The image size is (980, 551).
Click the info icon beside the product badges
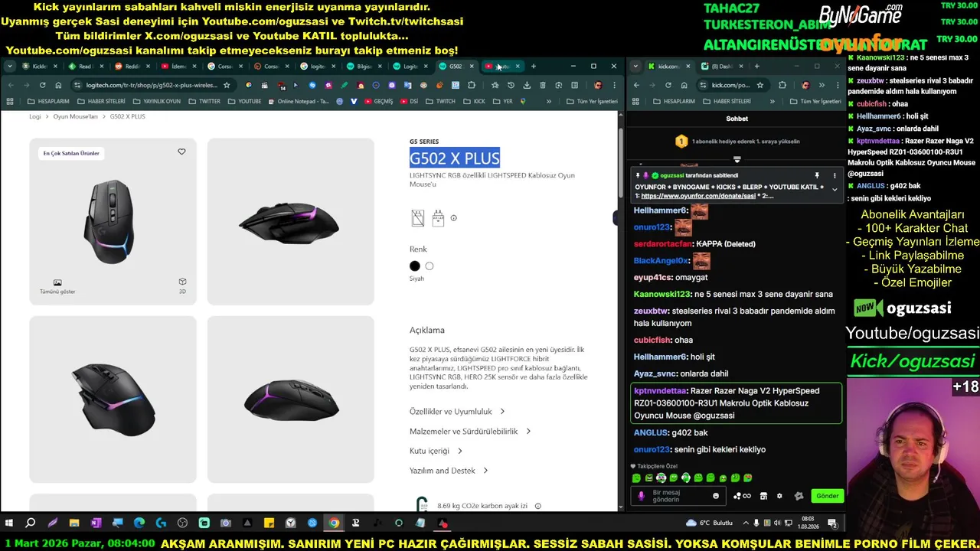[x=453, y=218]
